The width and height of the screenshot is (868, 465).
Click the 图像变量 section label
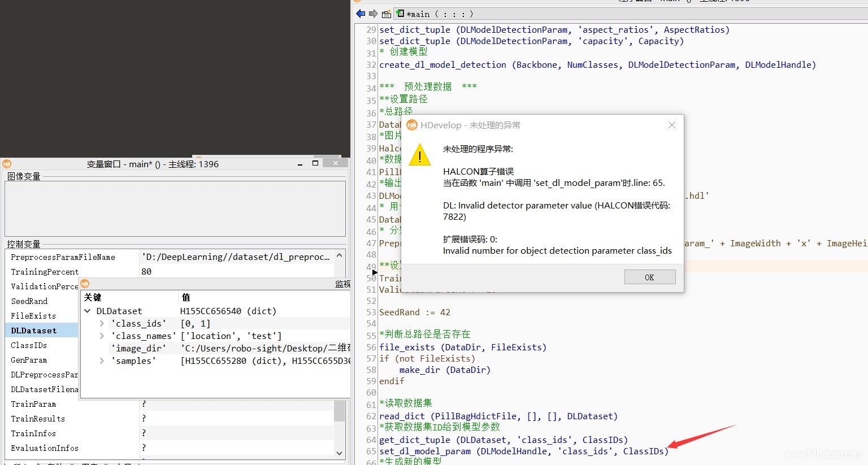tap(24, 176)
